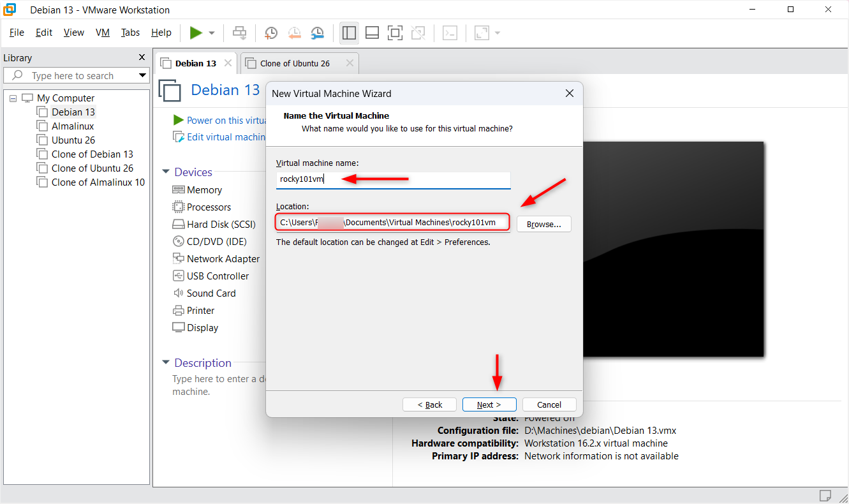Open the snapshot manager icon
This screenshot has width=849, height=504.
[317, 33]
